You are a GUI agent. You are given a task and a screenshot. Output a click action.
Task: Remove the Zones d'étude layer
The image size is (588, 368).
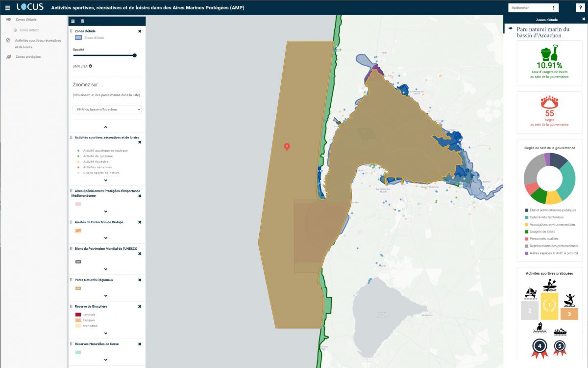[x=140, y=31]
